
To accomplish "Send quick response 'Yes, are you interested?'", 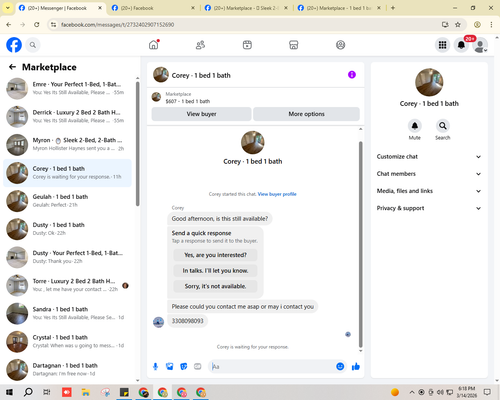I will coord(215,255).
